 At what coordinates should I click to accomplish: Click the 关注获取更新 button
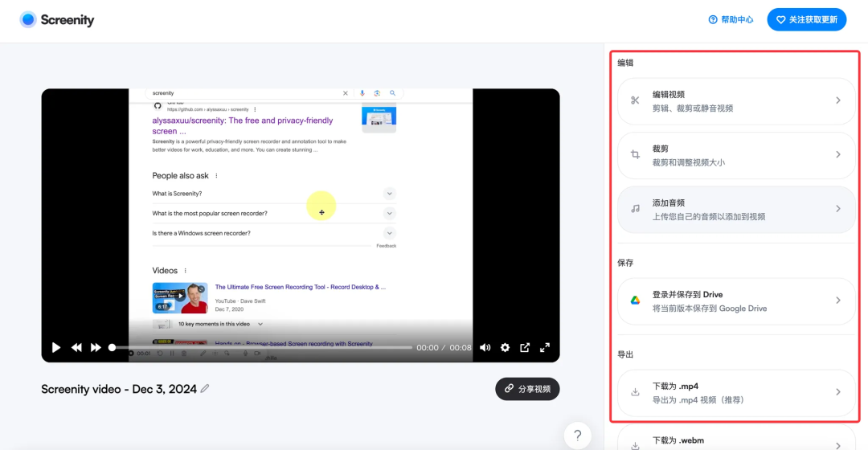[807, 19]
